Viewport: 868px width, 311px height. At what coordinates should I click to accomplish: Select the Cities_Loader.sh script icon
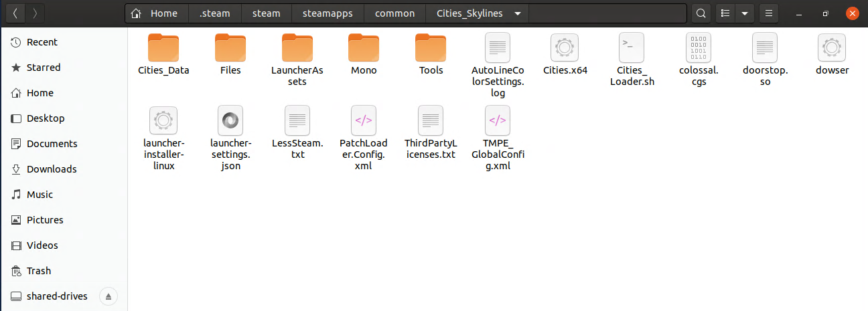pos(632,48)
